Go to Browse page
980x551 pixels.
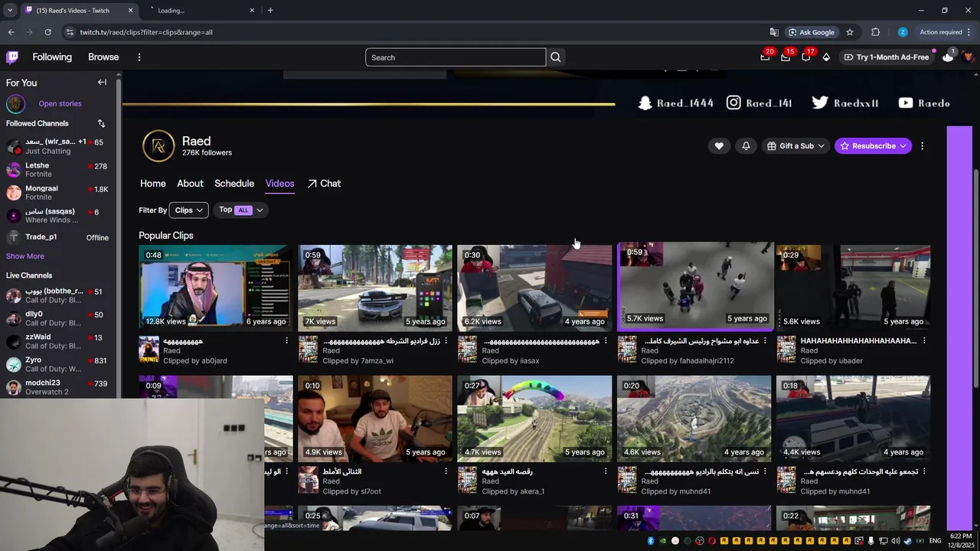tap(103, 57)
